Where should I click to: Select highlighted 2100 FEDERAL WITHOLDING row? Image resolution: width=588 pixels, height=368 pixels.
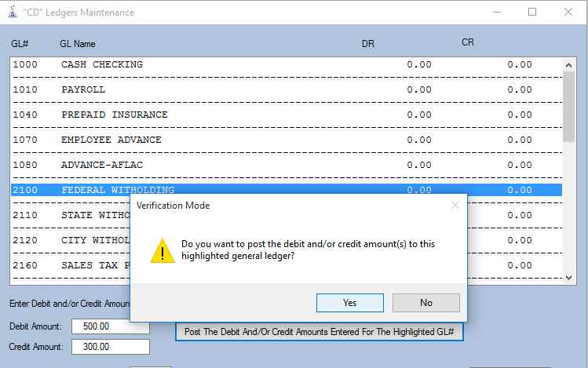(x=287, y=190)
